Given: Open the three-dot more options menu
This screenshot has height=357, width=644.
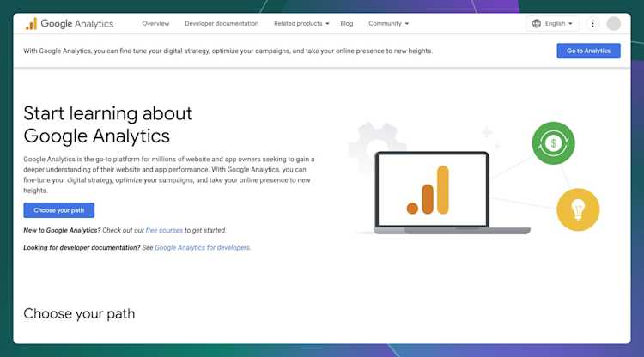Looking at the screenshot, I should click(x=592, y=23).
